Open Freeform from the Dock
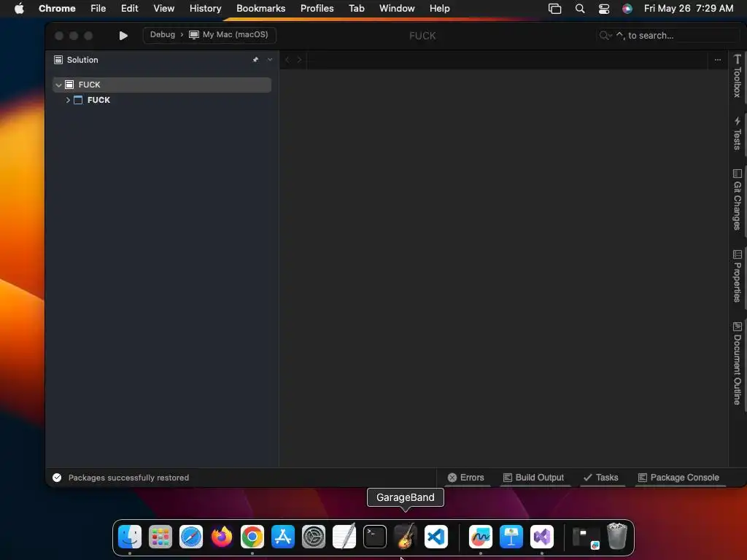Viewport: 747px width, 560px height. click(480, 537)
